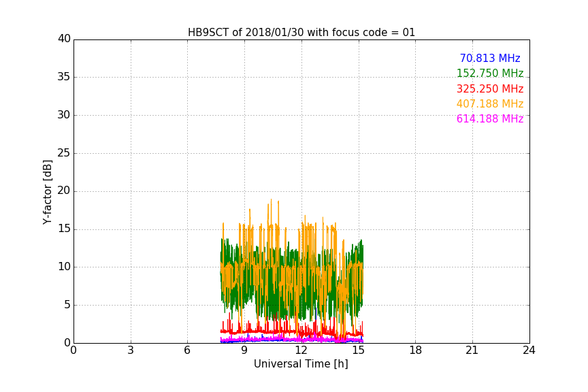Click the x-axis tick value '9'
588x392 pixels.
point(244,350)
